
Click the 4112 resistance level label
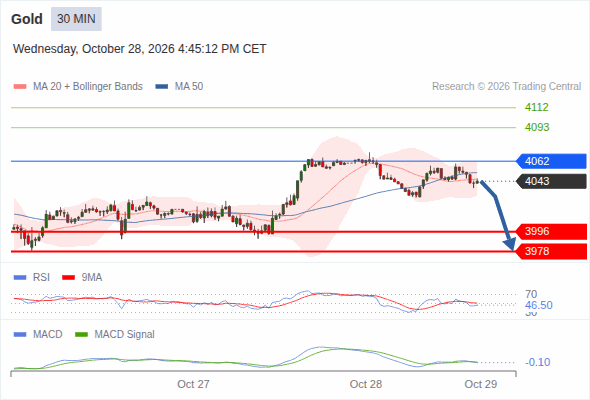(537, 107)
